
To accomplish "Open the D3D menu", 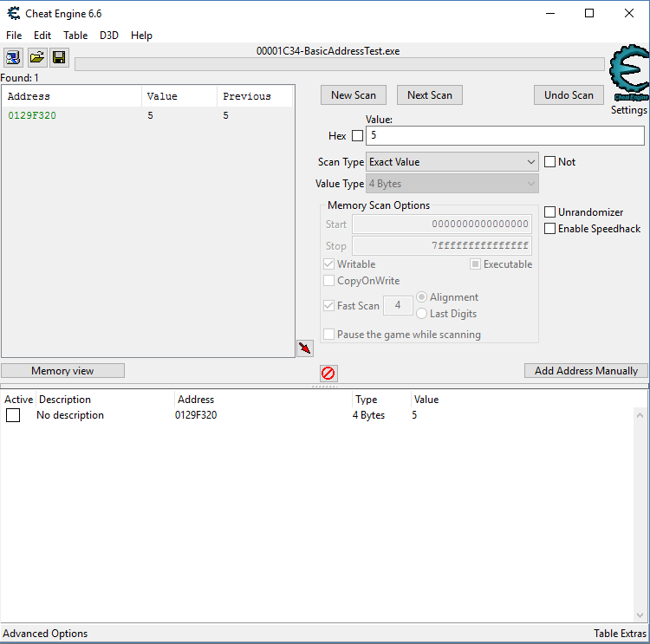I will click(109, 36).
